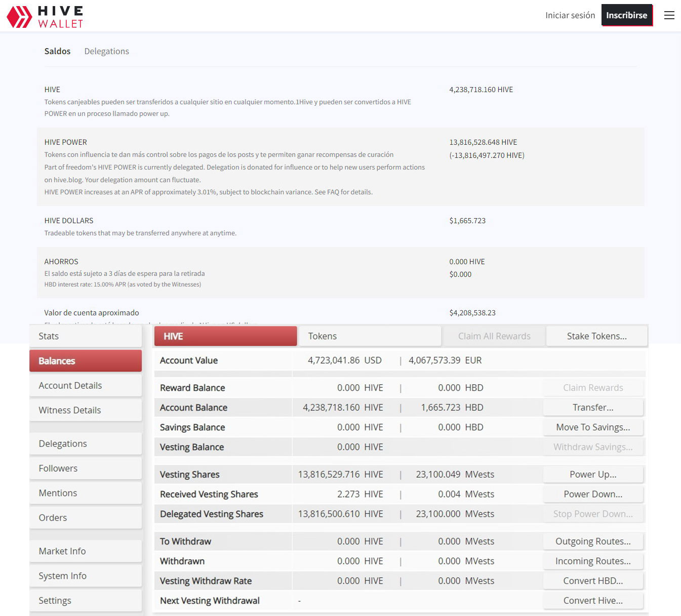Open Witness Details in the sidebar
Viewport: 681px width, 616px height.
86,410
